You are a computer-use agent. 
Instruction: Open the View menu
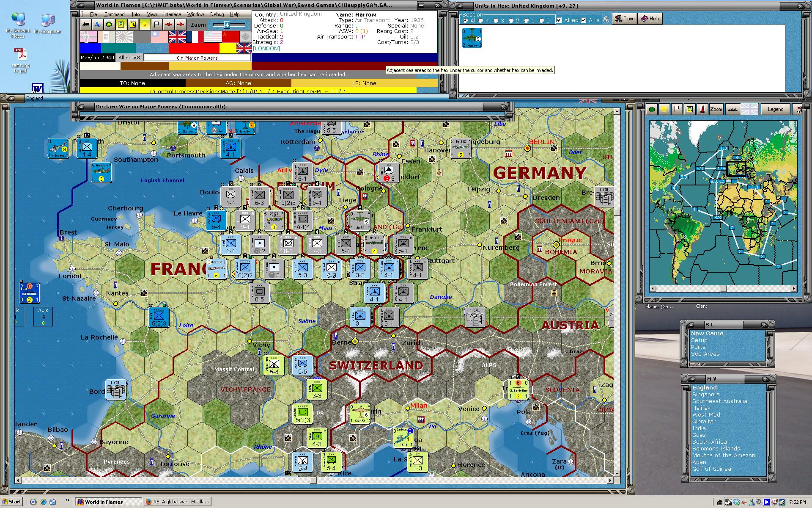point(152,14)
